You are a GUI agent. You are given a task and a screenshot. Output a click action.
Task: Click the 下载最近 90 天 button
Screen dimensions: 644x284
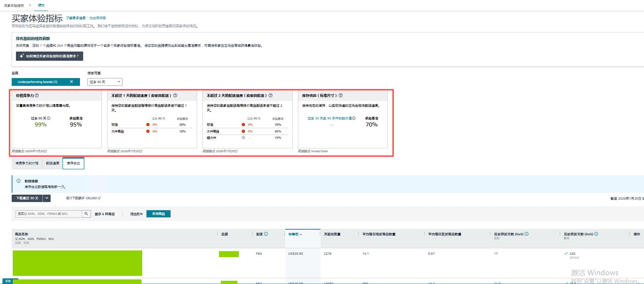click(x=27, y=198)
